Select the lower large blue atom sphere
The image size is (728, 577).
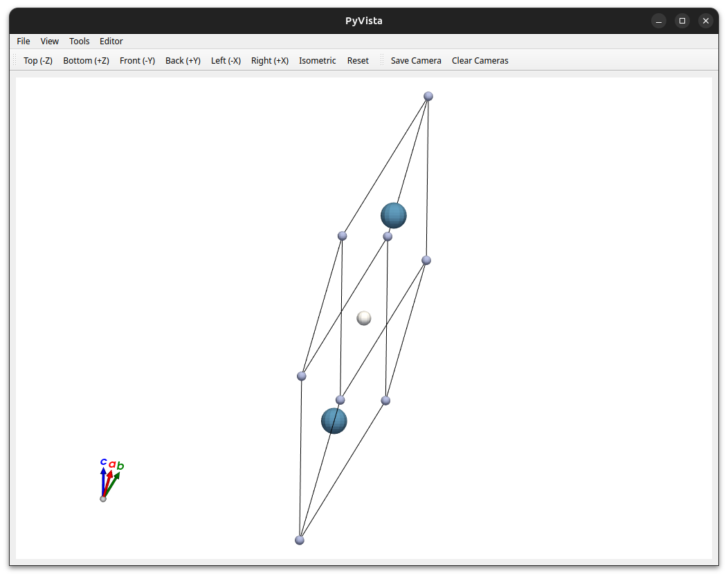334,421
